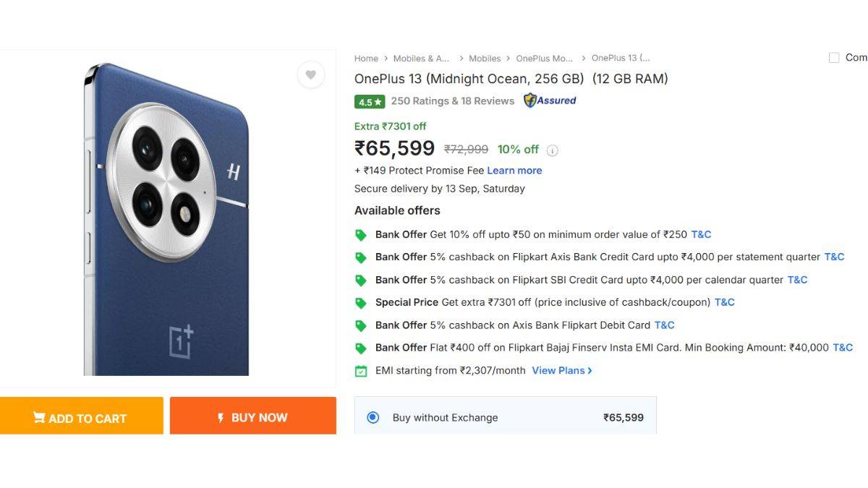Image resolution: width=868 pixels, height=488 pixels.
Task: Tick the Compare checkbox at top right
Action: point(833,57)
